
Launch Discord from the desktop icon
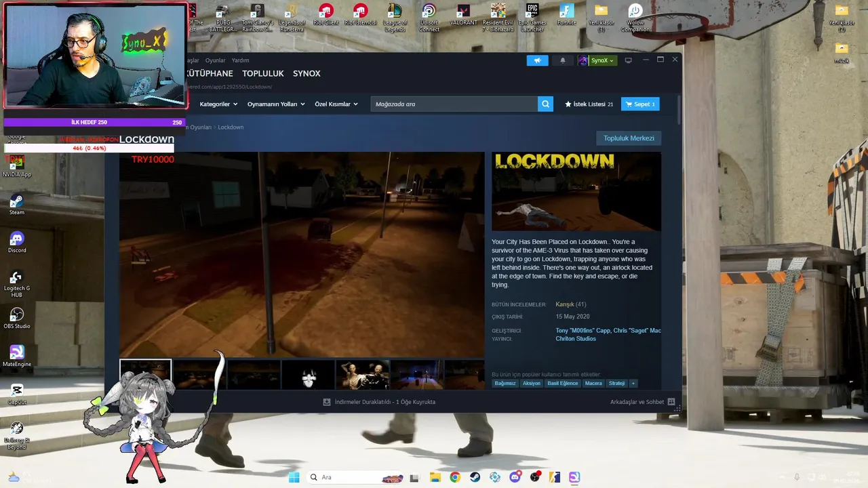point(16,243)
